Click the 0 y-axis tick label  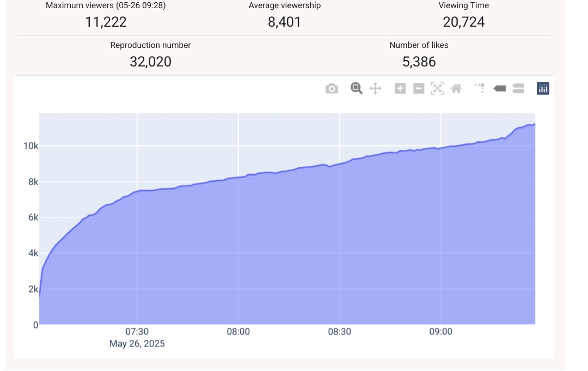tap(35, 325)
